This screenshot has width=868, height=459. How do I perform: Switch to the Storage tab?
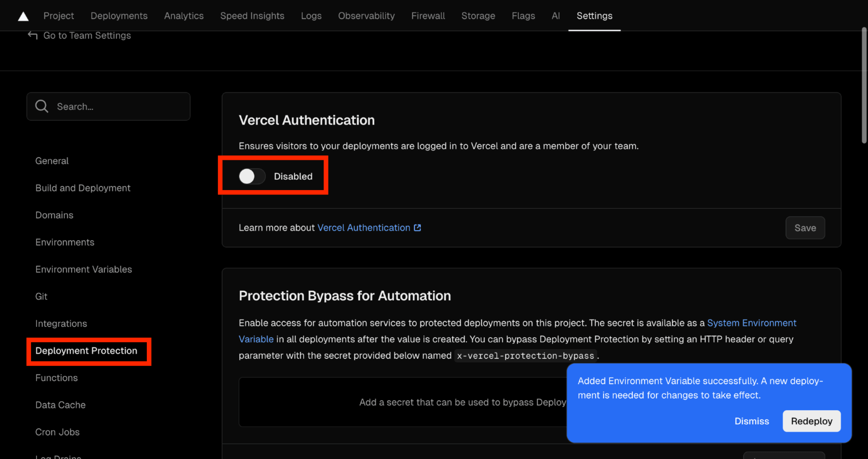point(478,16)
